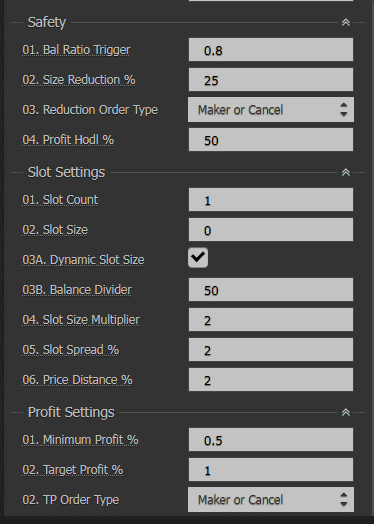The image size is (374, 524).
Task: Select the Balance Divider value field
Action: click(x=271, y=289)
